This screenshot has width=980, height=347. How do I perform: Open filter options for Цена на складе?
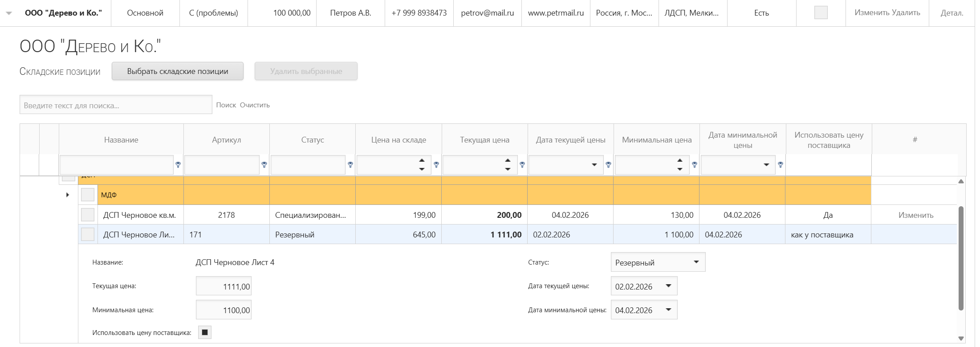point(436,165)
